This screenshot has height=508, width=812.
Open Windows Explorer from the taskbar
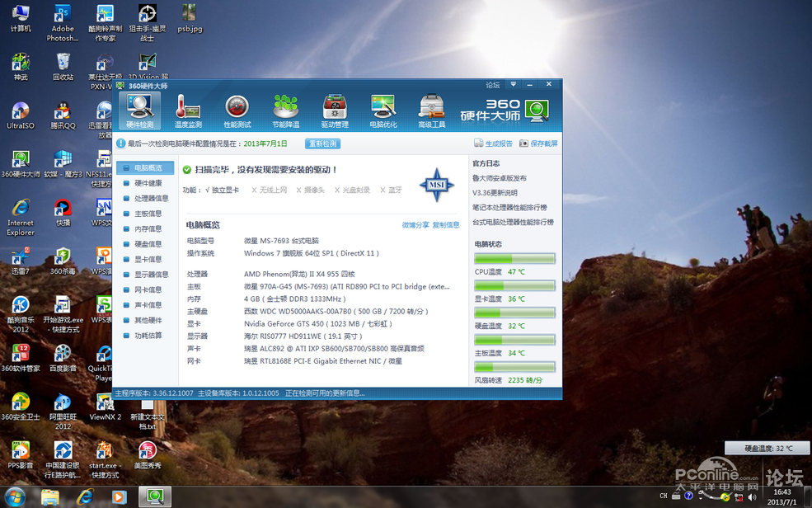(49, 497)
